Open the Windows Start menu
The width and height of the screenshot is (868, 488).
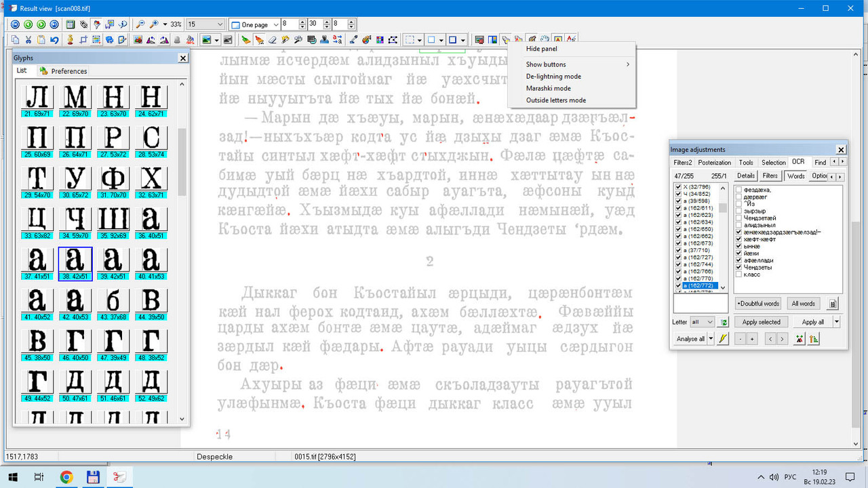13,477
